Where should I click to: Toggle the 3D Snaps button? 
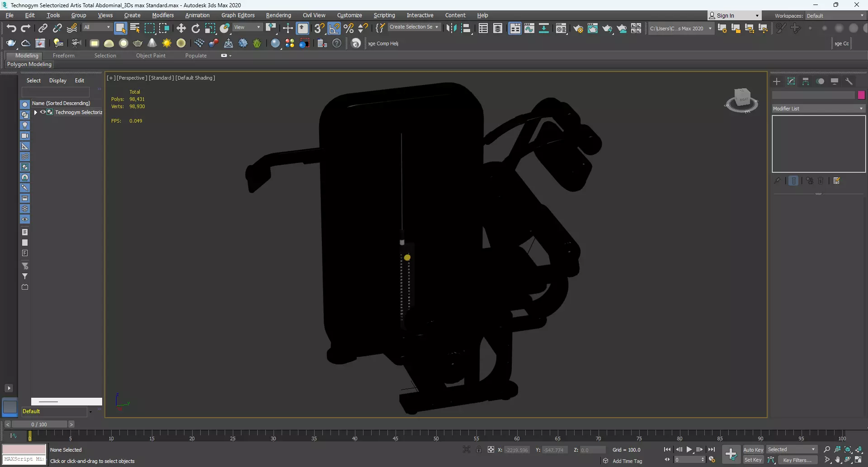click(319, 28)
